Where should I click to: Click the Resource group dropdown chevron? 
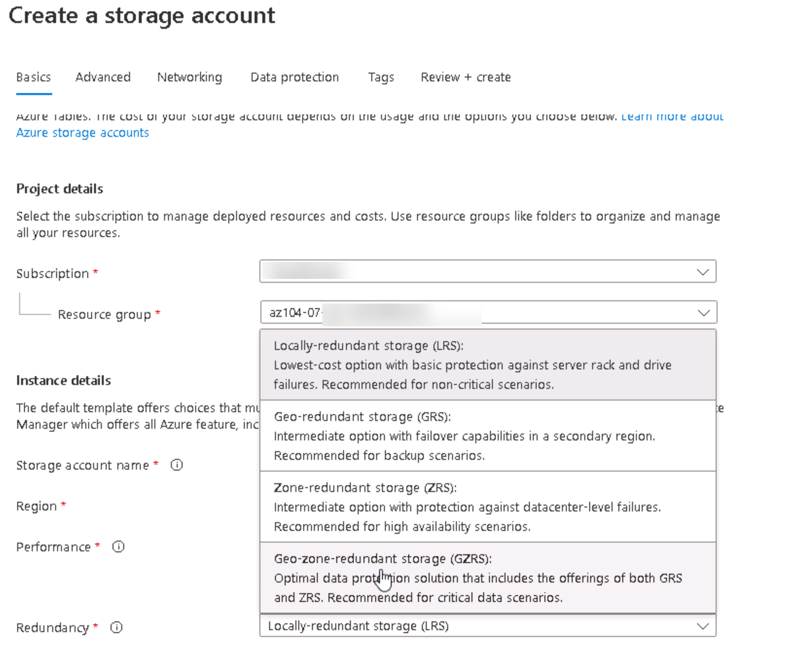click(704, 313)
